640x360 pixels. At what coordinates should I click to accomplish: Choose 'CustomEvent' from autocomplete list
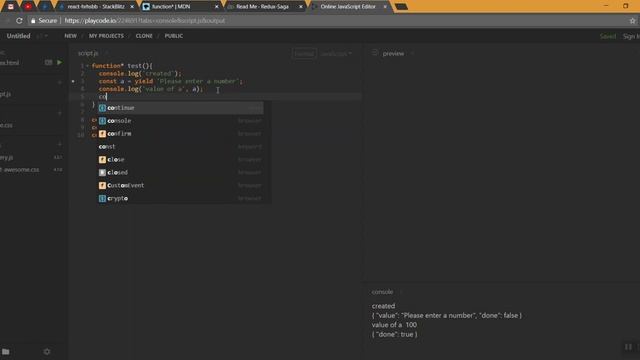180,185
